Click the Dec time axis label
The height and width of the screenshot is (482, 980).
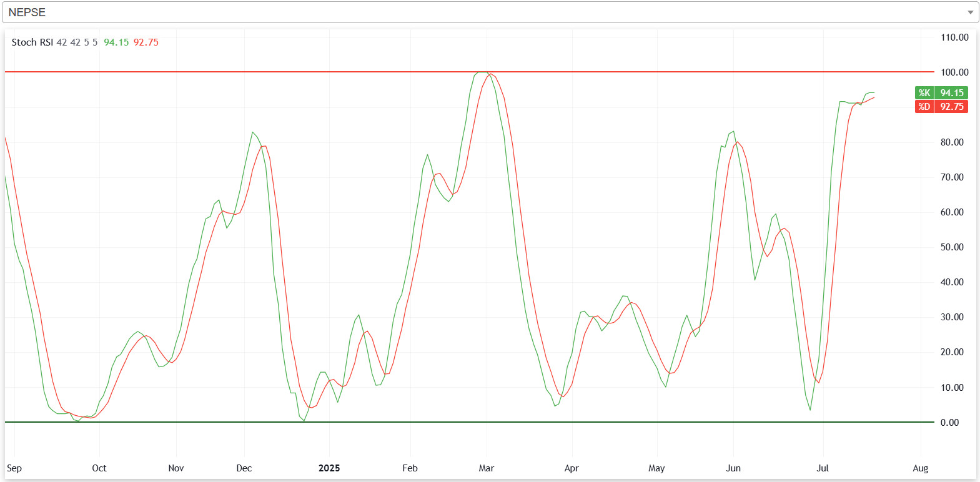tap(244, 468)
